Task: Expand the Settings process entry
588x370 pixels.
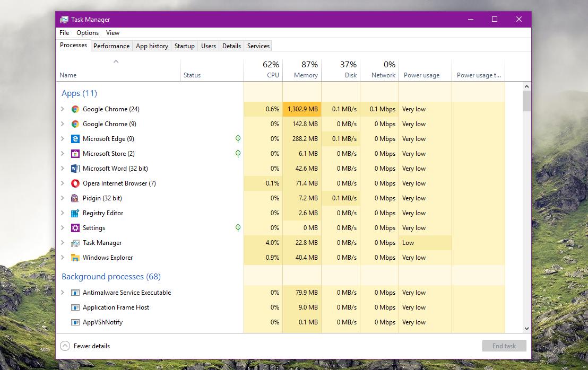Action: coord(63,228)
